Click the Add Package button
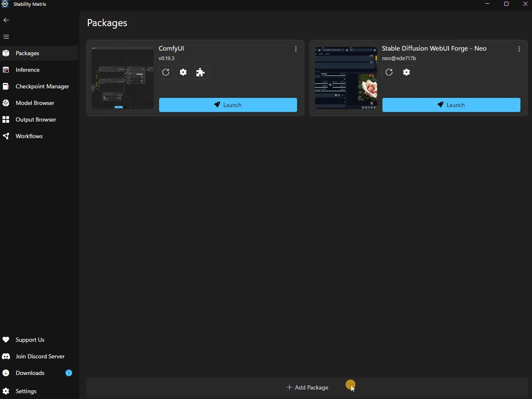 point(307,387)
